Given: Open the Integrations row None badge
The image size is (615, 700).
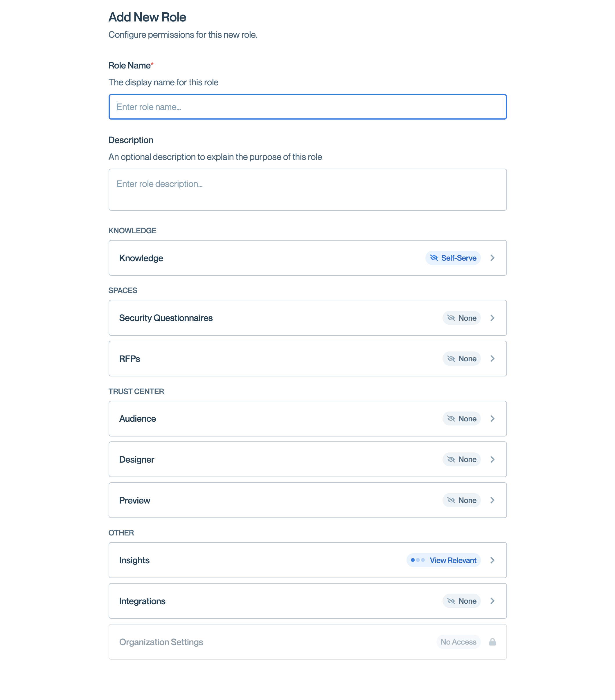Looking at the screenshot, I should [461, 601].
